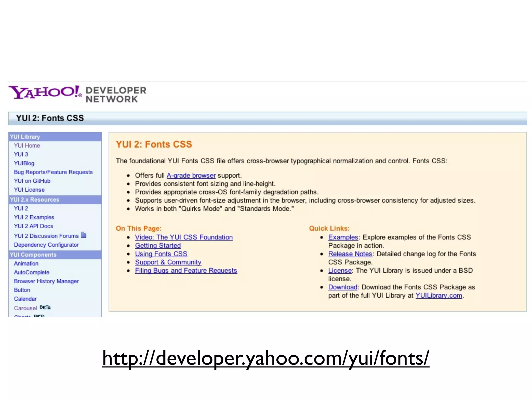Screen dimensions: 532x399
Task: Open Bug Reports/Feature Requests link
Action: tap(53, 172)
